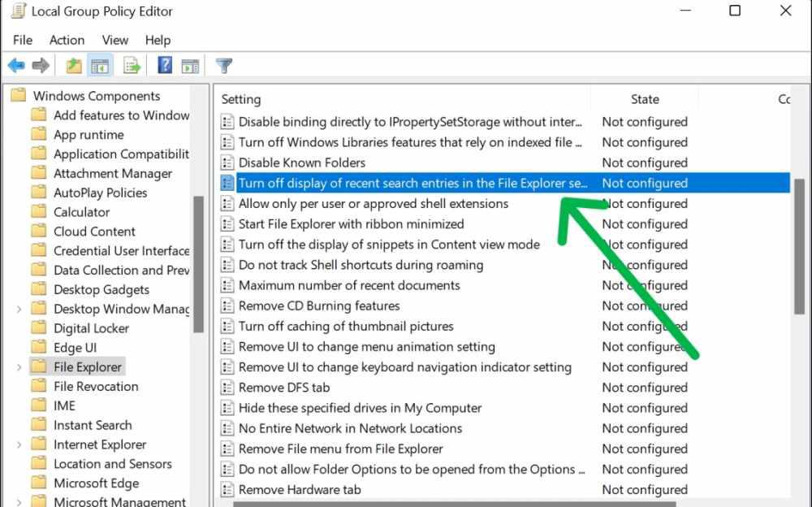Click the Cloud Content folder icon
The width and height of the screenshot is (812, 507).
click(39, 231)
